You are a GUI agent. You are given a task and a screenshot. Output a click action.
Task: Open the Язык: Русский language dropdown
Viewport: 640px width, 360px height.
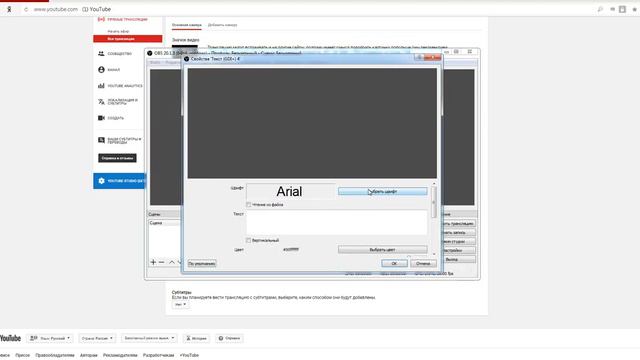(50, 338)
